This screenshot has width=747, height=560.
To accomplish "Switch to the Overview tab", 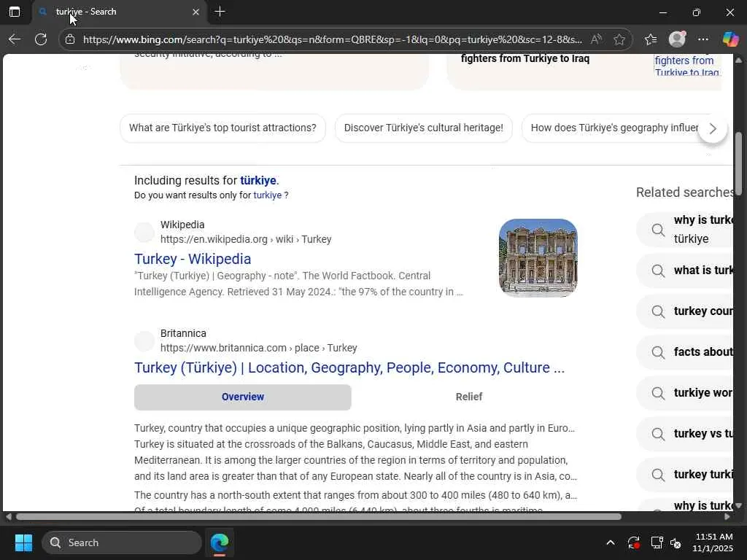I will pos(242,397).
